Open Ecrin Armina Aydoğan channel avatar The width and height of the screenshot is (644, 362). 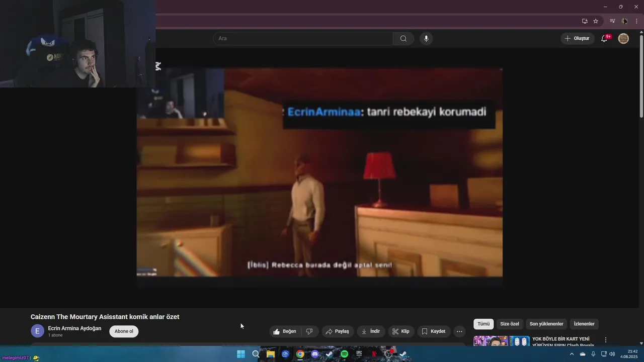pyautogui.click(x=37, y=331)
